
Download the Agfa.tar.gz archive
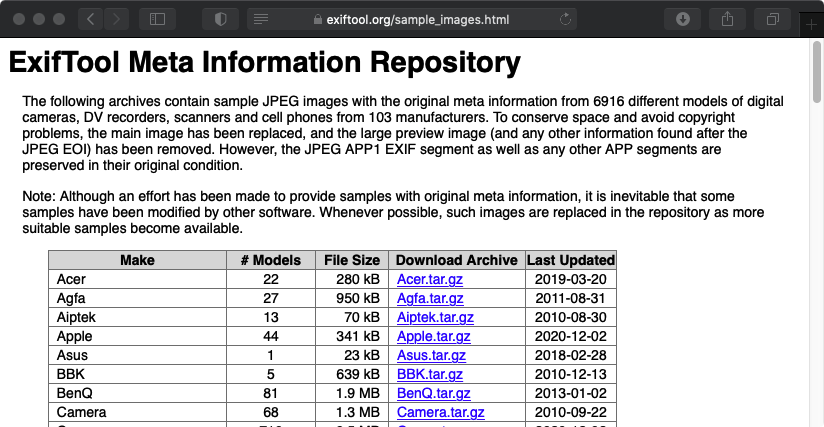click(430, 298)
